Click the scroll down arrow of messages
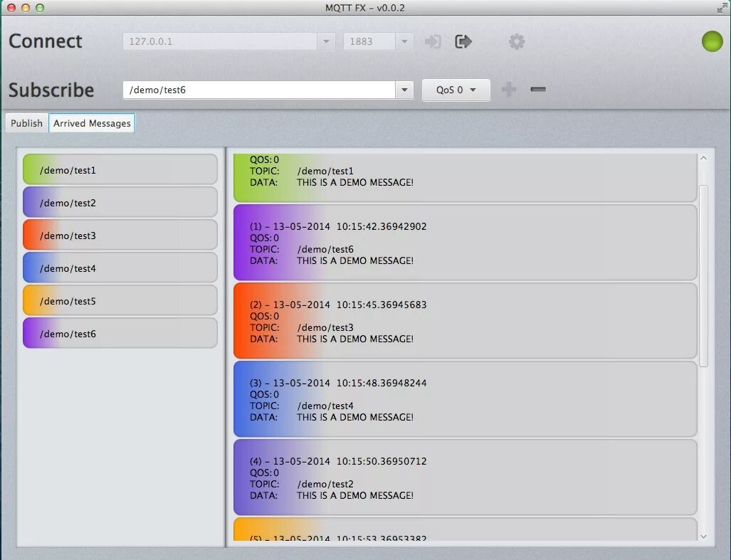The height and width of the screenshot is (560, 731). pyautogui.click(x=703, y=537)
